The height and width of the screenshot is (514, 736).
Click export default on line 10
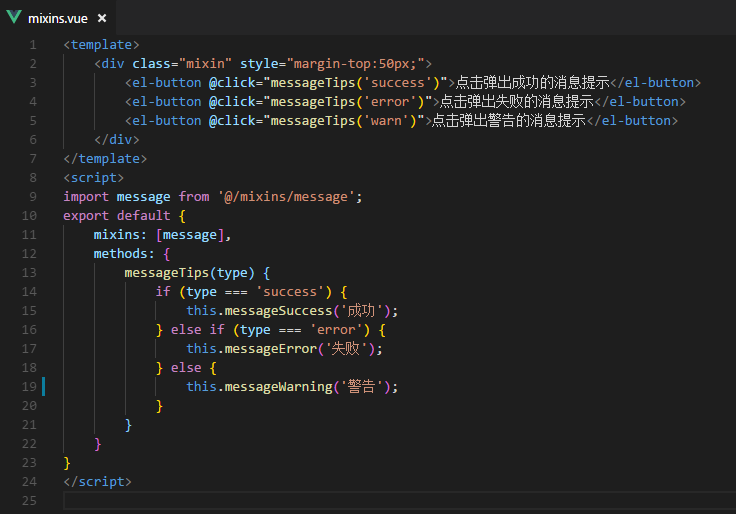(x=117, y=216)
